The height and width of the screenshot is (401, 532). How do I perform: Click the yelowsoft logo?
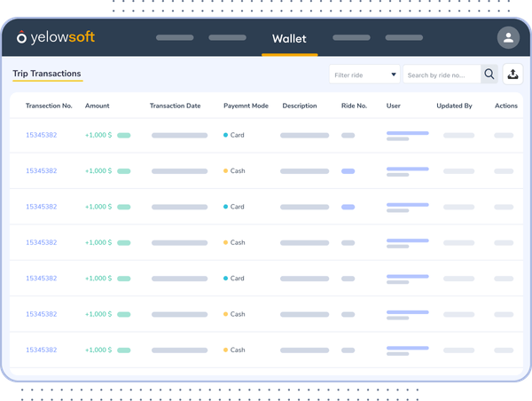pyautogui.click(x=56, y=37)
